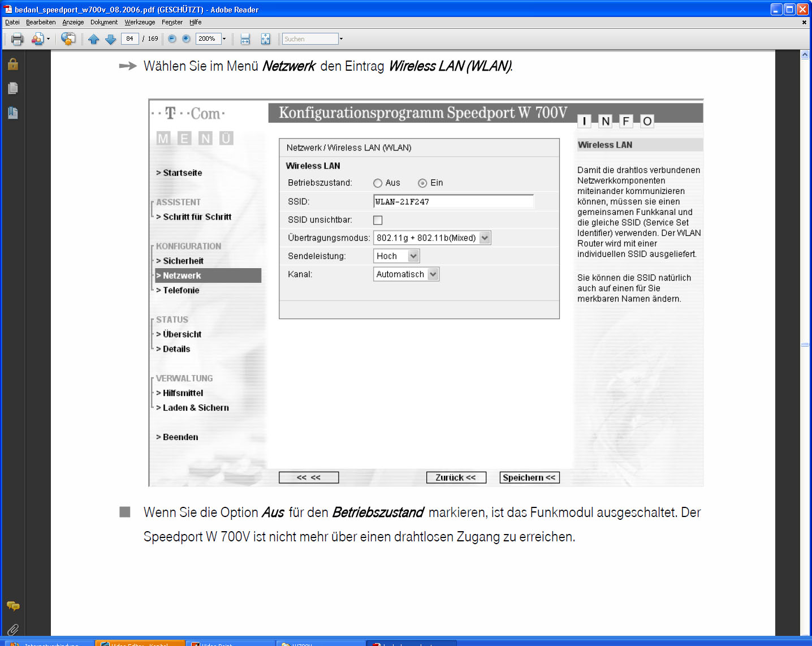The width and height of the screenshot is (812, 646).
Task: Click the 'Wireless LAN' info panel heading
Action: pos(605,145)
